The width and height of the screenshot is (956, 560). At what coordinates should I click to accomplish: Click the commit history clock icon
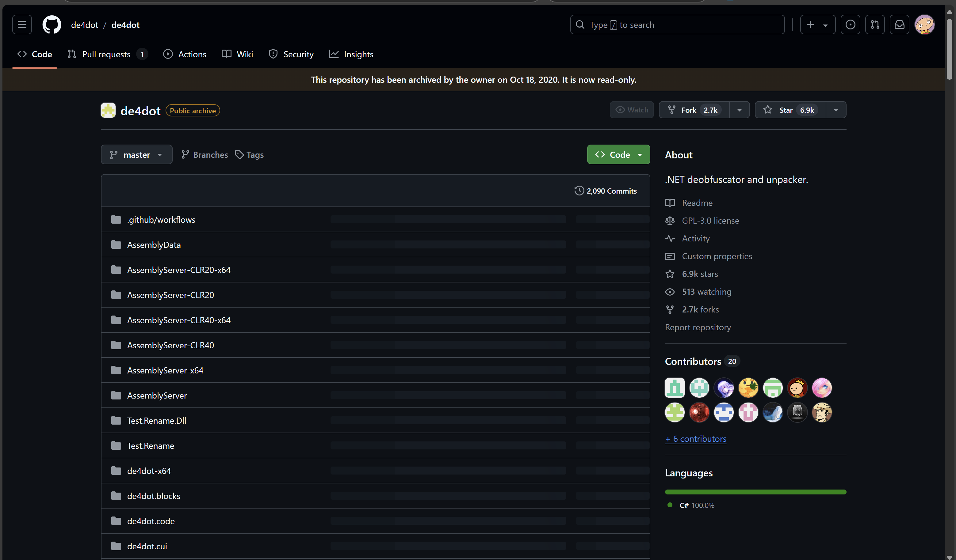[579, 191]
